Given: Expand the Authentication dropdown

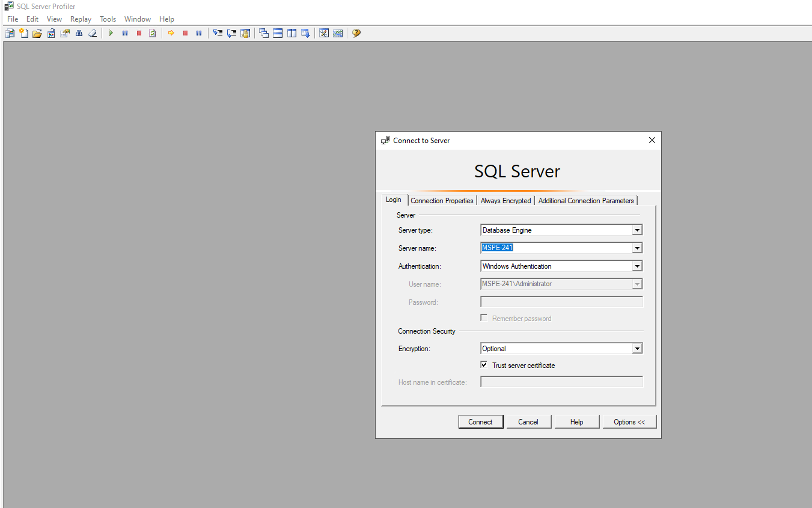Looking at the screenshot, I should (637, 266).
